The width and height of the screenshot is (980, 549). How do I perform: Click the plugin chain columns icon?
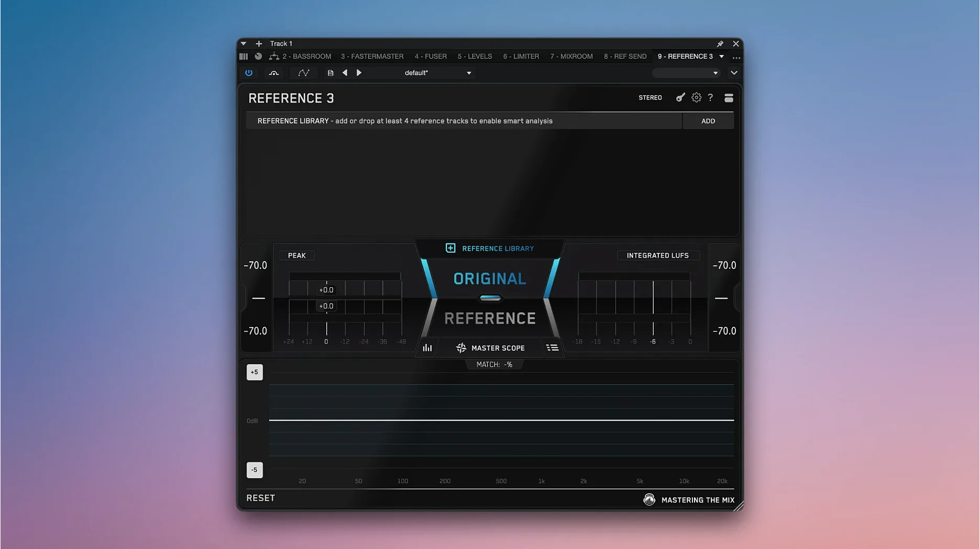[x=244, y=57]
